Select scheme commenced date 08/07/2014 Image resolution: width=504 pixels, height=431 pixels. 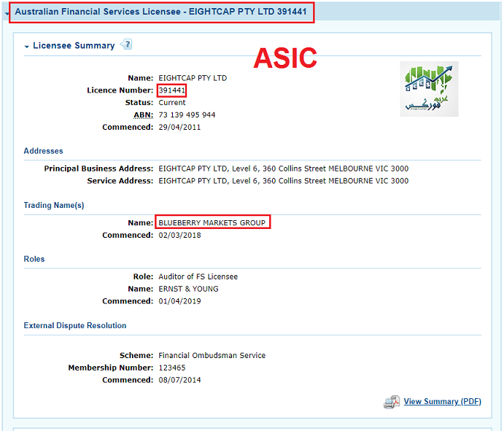(x=179, y=380)
